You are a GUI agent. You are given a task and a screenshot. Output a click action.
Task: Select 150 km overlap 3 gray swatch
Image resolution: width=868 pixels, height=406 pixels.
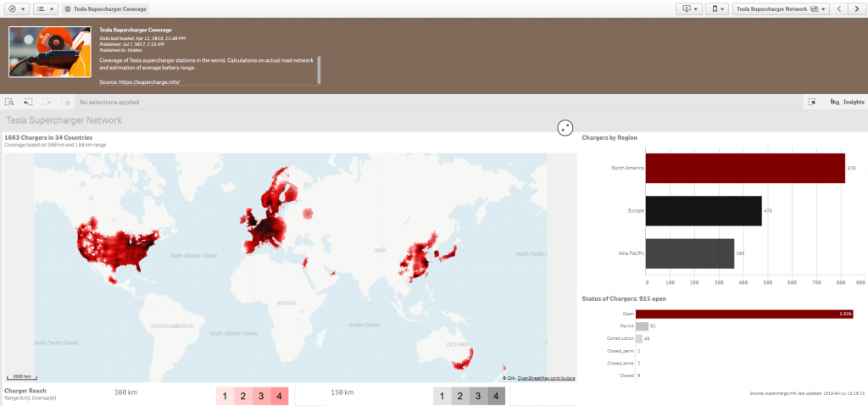[478, 396]
